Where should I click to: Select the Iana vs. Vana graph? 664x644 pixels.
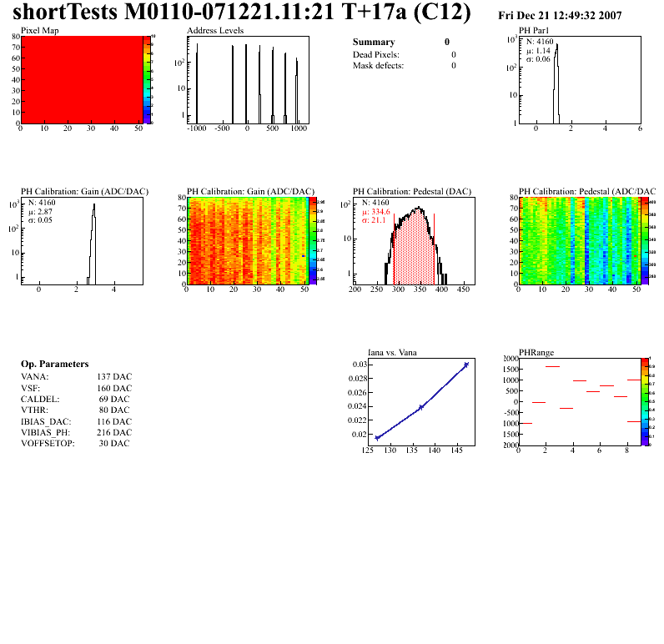(x=422, y=402)
